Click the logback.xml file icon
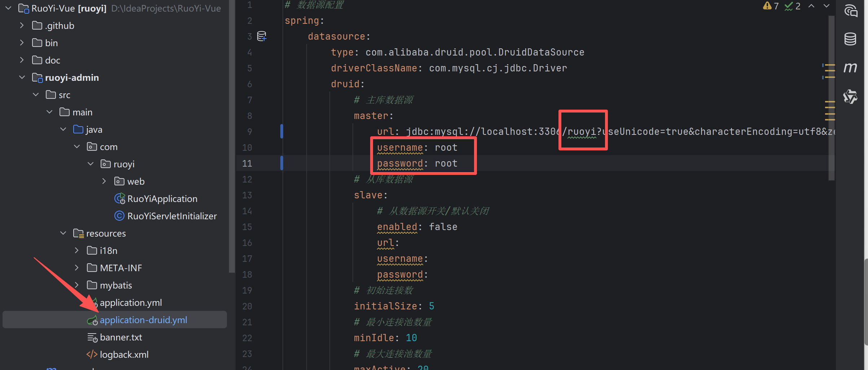The image size is (868, 370). tap(92, 354)
